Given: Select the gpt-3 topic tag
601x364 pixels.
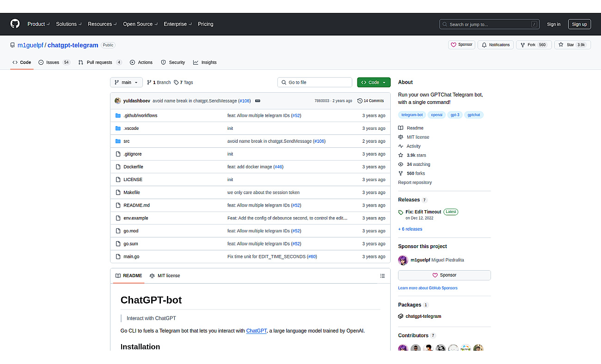Looking at the screenshot, I should pyautogui.click(x=455, y=115).
